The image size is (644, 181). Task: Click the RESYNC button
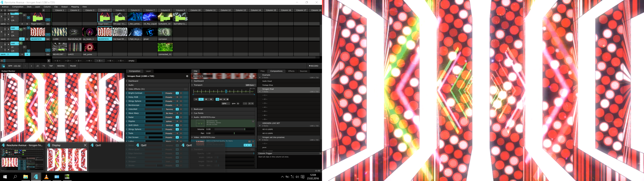click(x=61, y=66)
